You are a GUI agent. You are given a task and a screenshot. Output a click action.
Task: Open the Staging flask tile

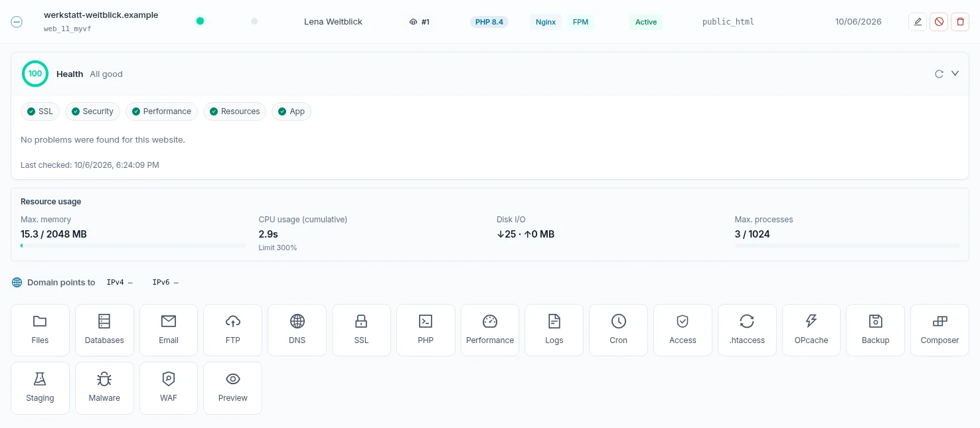click(40, 388)
